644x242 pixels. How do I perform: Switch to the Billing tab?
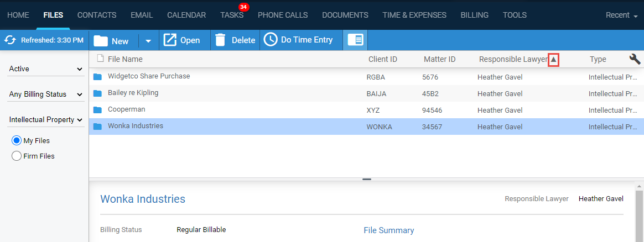coord(474,15)
